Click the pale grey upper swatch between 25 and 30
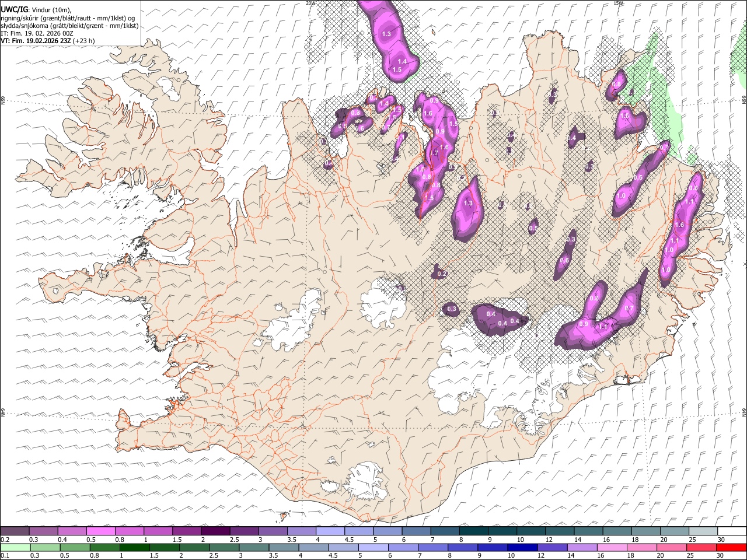 (x=703, y=531)
